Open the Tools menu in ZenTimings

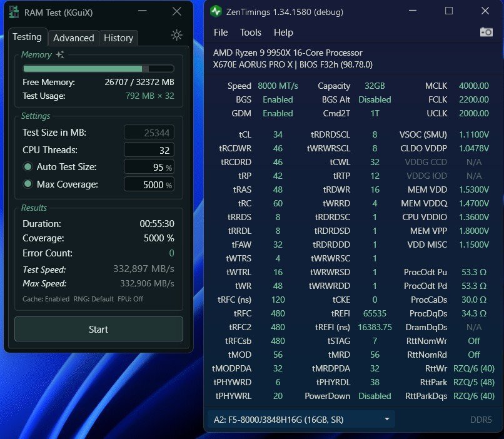[x=251, y=33]
